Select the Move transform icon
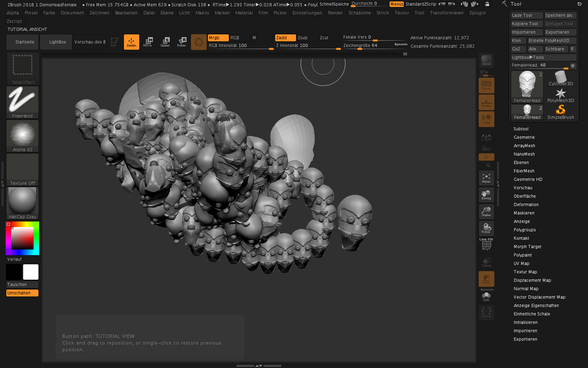This screenshot has width=588, height=368. pyautogui.click(x=148, y=42)
